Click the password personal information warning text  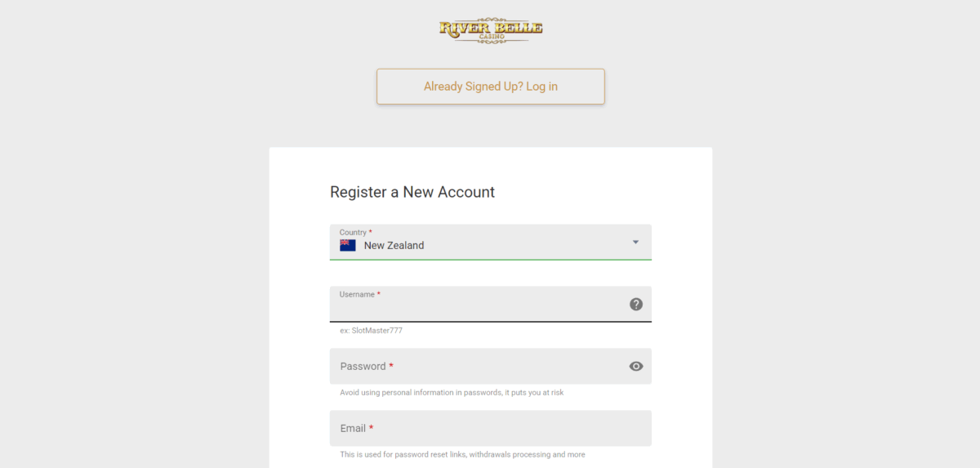click(x=452, y=393)
